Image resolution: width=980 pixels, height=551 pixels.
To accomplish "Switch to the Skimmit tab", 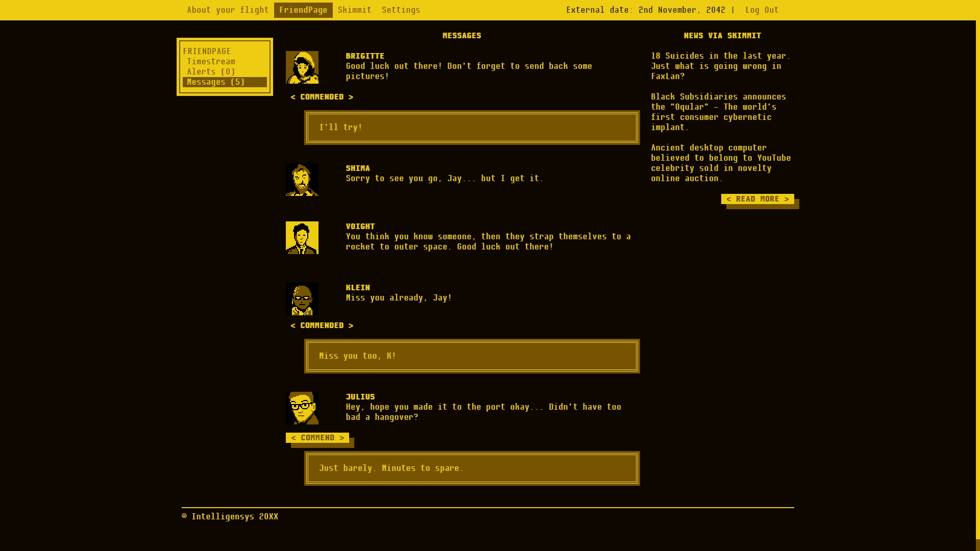I will [x=354, y=10].
